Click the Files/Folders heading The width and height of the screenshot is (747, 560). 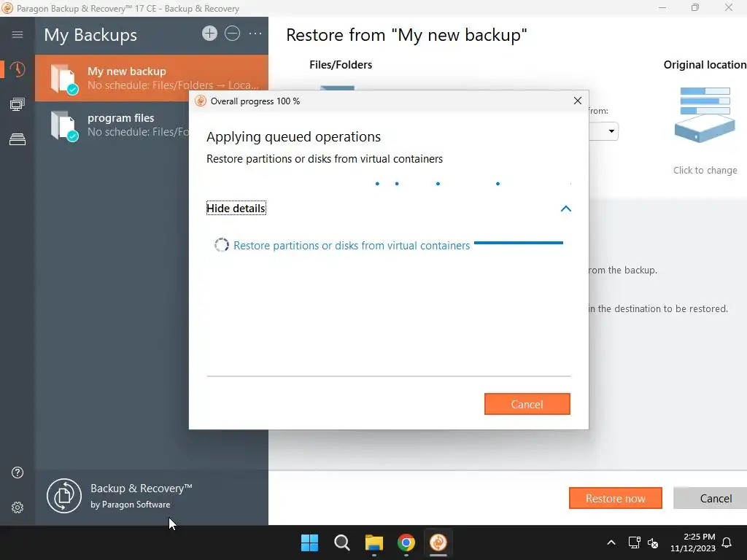click(x=341, y=65)
